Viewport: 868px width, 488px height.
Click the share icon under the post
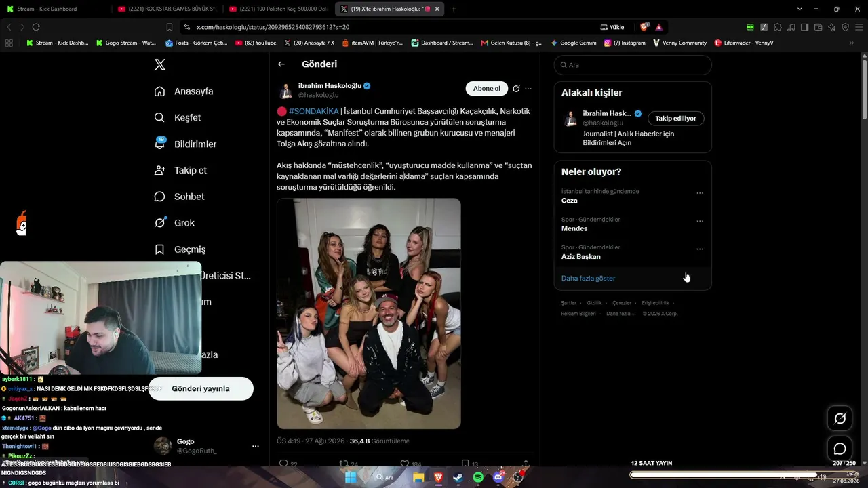[x=526, y=464]
